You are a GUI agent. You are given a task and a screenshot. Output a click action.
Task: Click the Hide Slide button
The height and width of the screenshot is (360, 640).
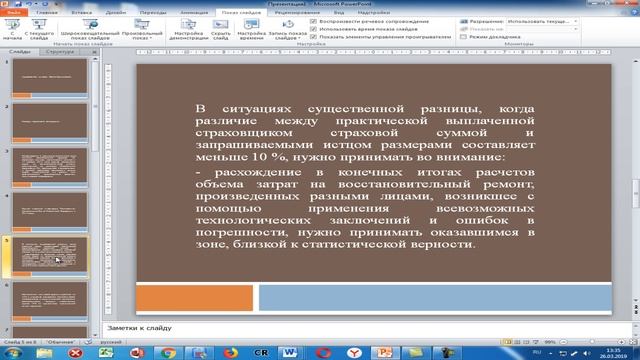click(220, 29)
